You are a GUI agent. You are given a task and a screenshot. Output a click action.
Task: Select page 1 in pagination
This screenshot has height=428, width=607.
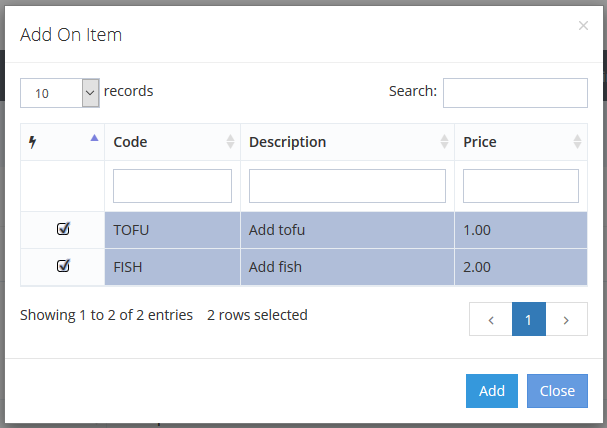click(x=528, y=320)
